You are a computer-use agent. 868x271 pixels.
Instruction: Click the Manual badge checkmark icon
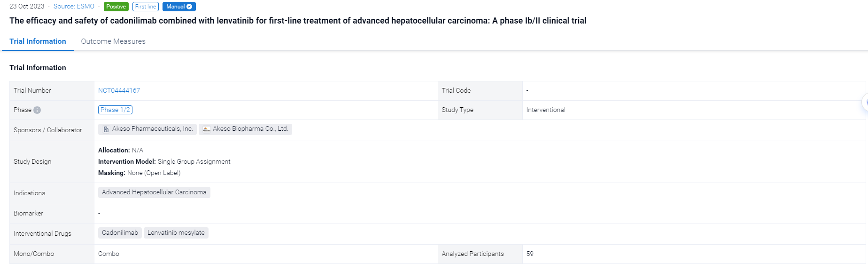pyautogui.click(x=189, y=7)
